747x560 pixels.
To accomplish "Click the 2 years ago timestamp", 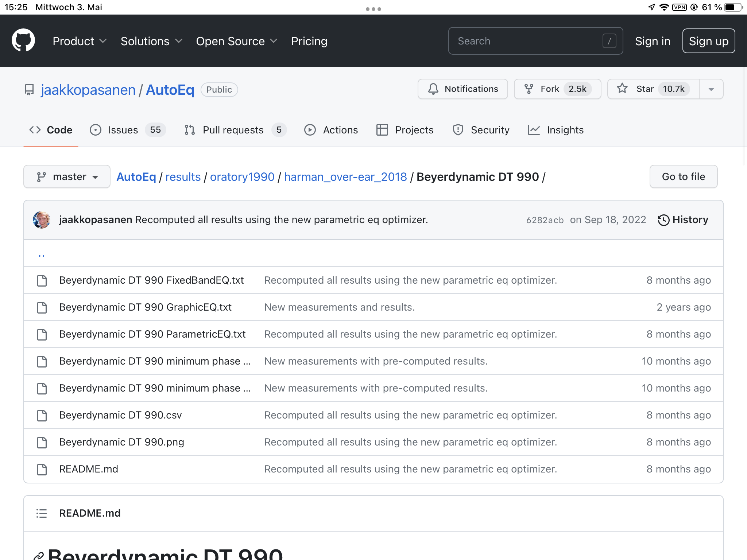I will [x=684, y=307].
